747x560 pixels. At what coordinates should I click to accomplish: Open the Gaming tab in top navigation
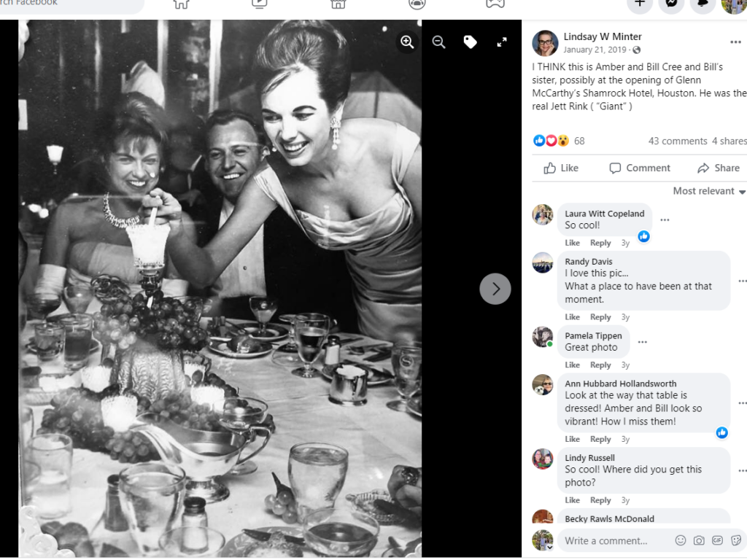495,4
